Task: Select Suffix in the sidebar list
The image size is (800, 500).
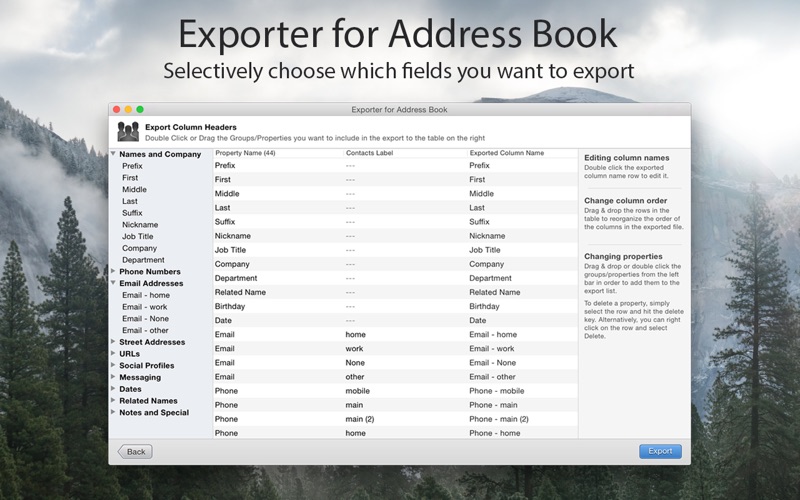Action: [132, 213]
